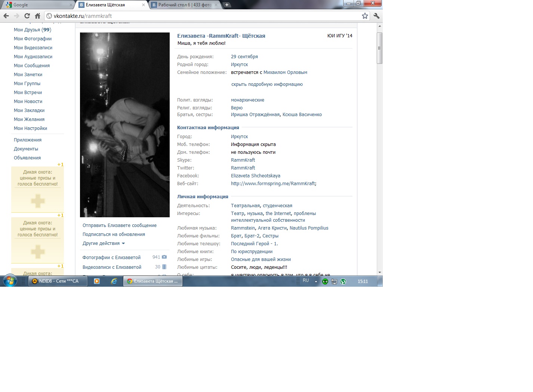This screenshot has height=392, width=533.
Task: Expand the Другие действия dropdown
Action: tap(104, 243)
